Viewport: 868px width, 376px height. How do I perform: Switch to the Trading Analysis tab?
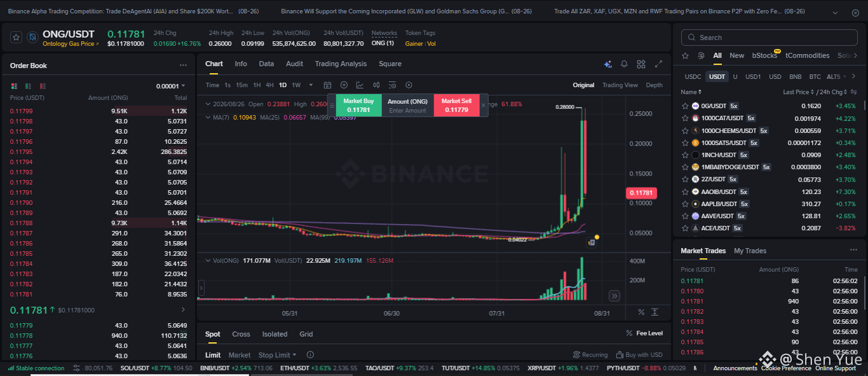pos(341,64)
